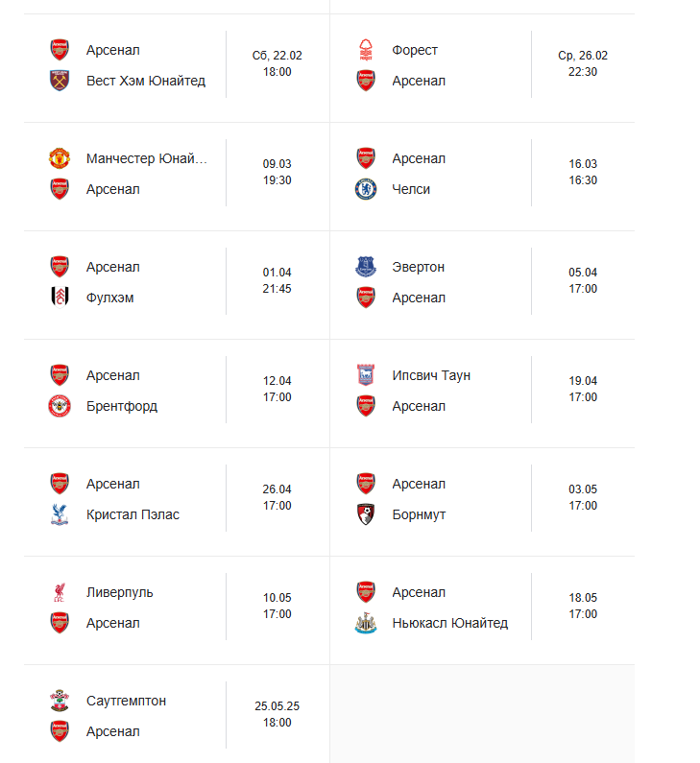Click the Bournemouth club crest
700x763 pixels.
coord(366,514)
